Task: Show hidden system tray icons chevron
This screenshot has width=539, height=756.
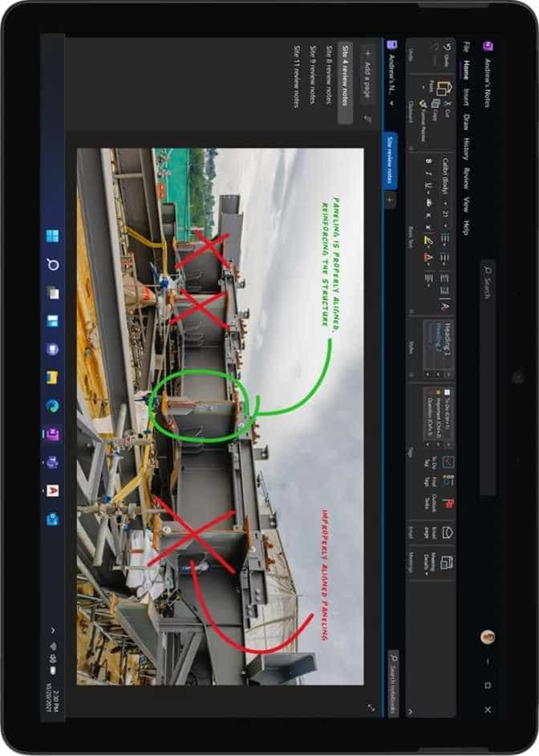Action: point(53,630)
